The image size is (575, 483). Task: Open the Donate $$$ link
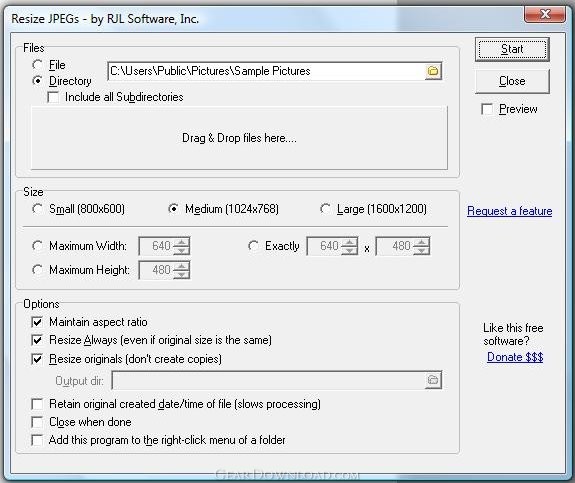pyautogui.click(x=515, y=357)
